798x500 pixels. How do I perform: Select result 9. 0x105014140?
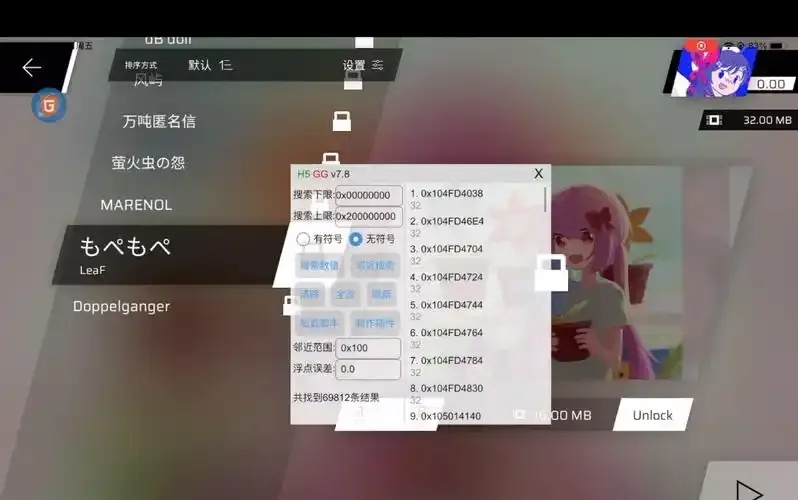[445, 416]
